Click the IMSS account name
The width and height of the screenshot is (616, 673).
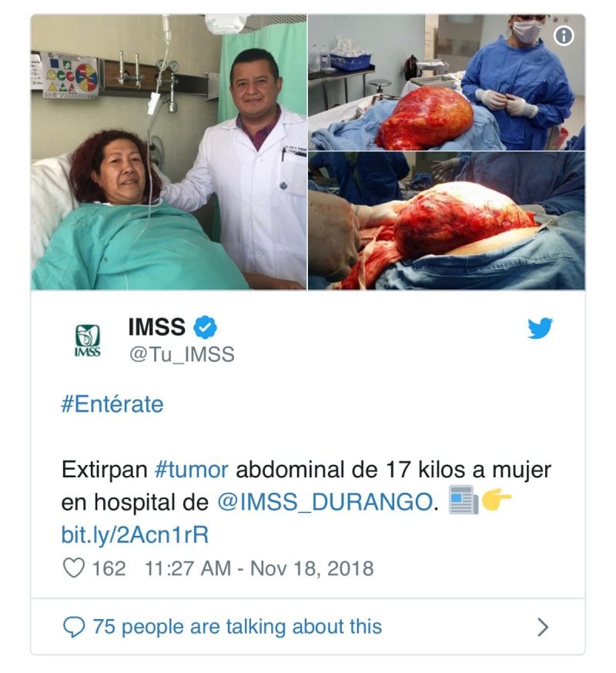[x=156, y=327]
